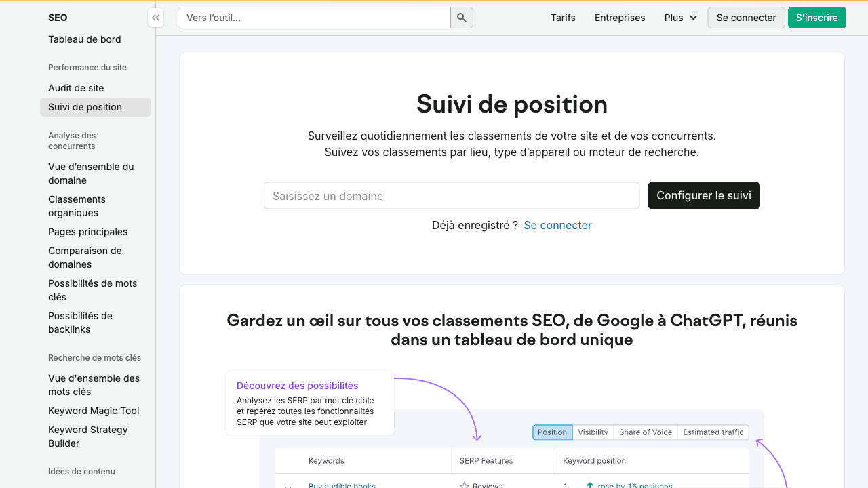Select the Position tab in preview

tap(553, 432)
